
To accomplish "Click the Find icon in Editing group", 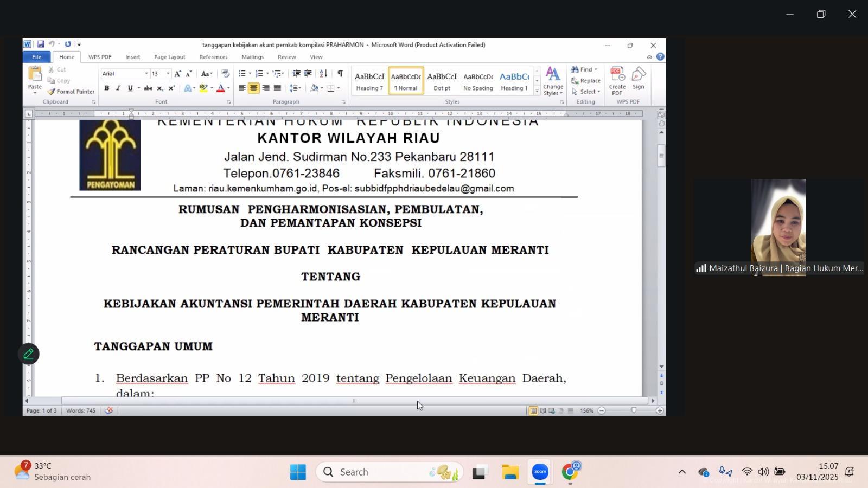I will click(576, 69).
